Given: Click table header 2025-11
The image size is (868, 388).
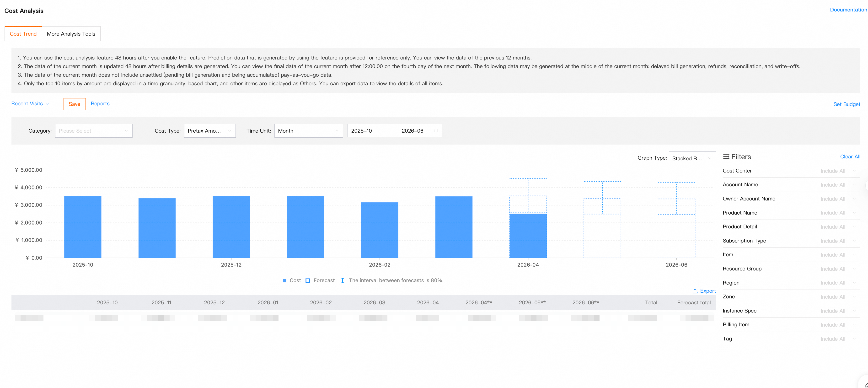Looking at the screenshot, I should (x=161, y=303).
